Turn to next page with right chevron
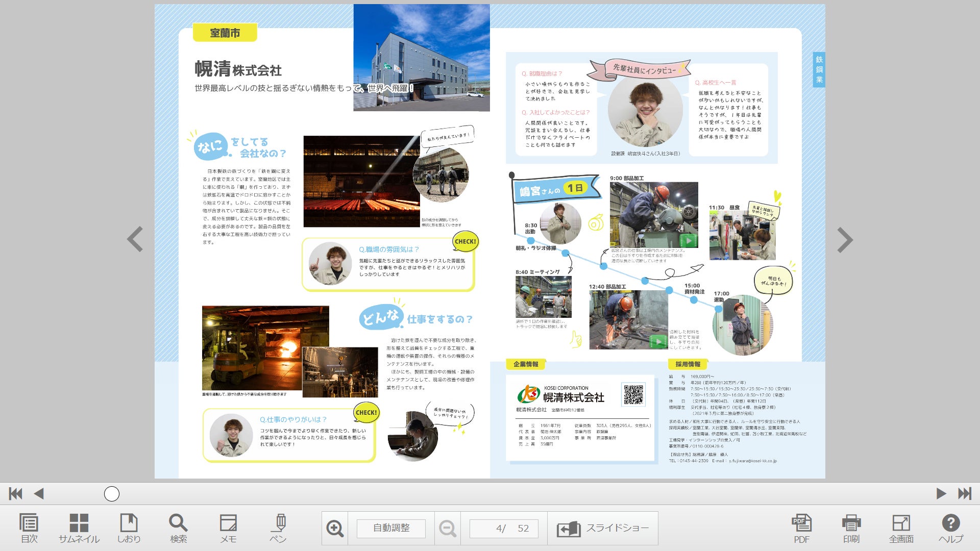Screen dimensions: 980x551 [845, 240]
